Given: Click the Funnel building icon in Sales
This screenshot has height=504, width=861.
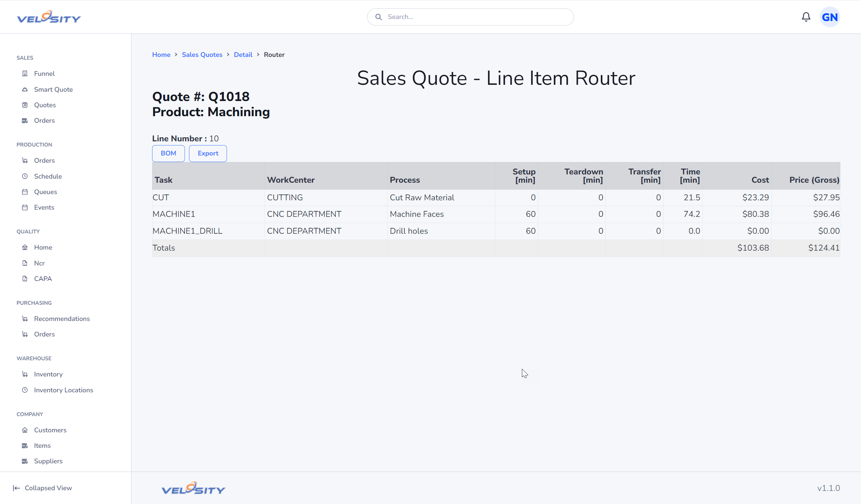Looking at the screenshot, I should point(25,73).
